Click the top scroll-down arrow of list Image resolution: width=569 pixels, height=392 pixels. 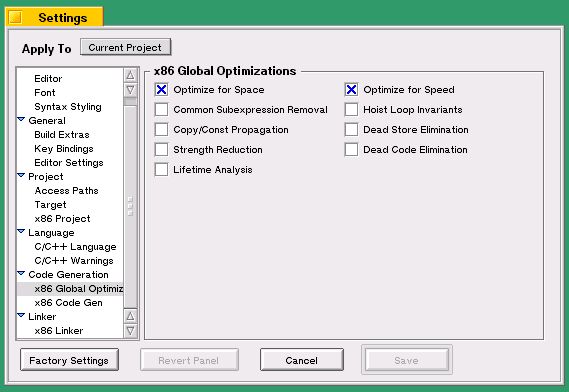point(130,90)
